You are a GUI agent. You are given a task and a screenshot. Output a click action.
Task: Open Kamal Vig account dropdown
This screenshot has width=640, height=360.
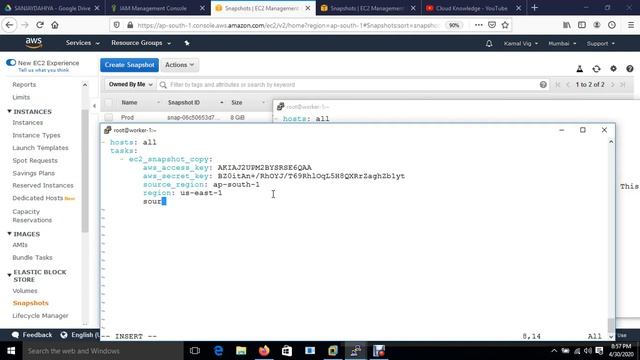click(521, 43)
